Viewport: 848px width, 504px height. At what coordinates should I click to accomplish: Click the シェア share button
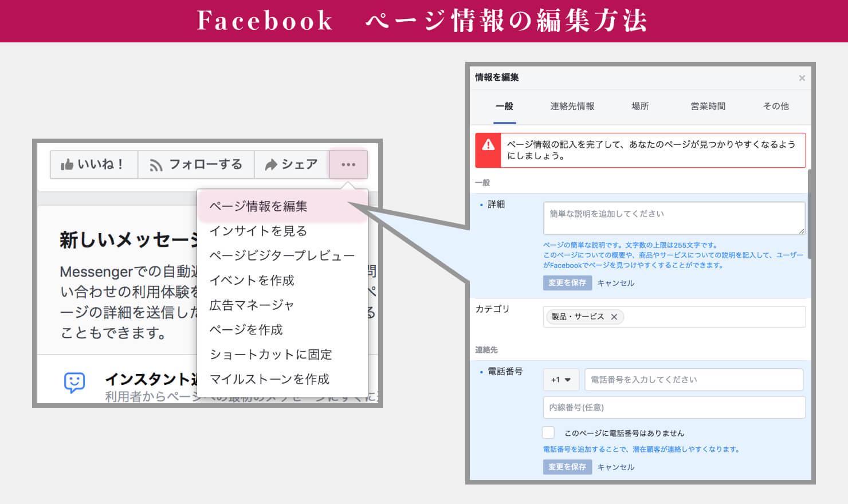[x=292, y=165]
